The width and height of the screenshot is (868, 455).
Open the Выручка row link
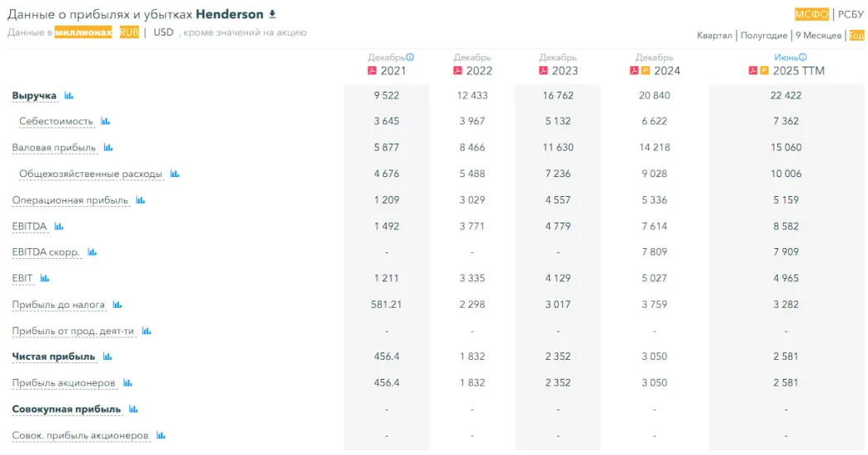pos(34,96)
